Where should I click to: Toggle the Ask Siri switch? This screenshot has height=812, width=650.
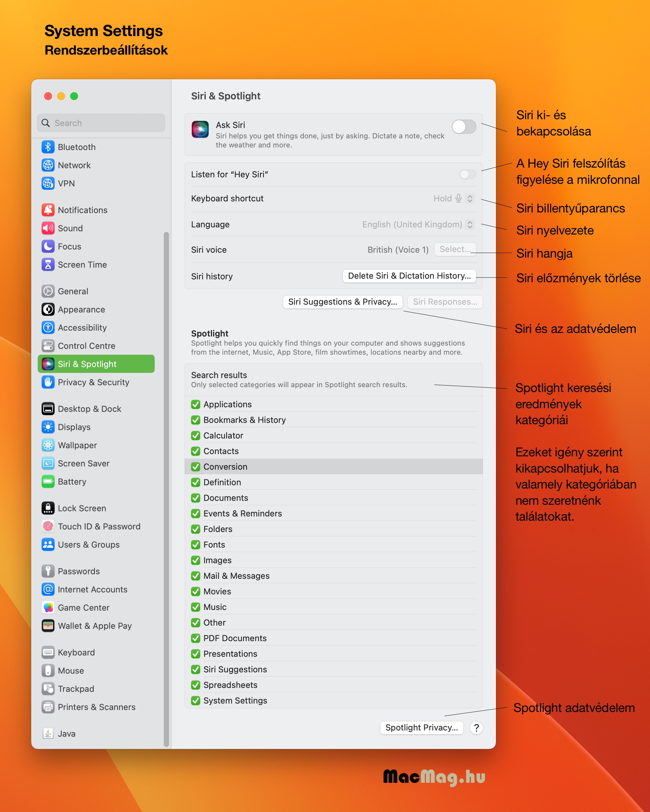[x=464, y=127]
